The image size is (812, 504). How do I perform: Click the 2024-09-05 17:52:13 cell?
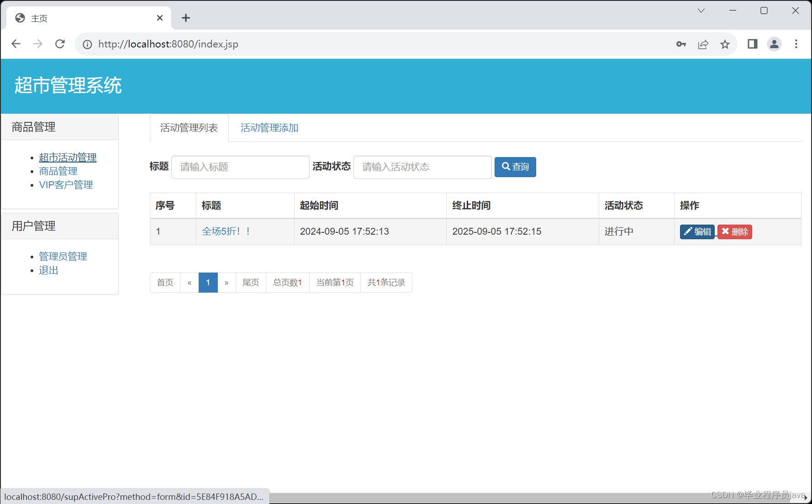(370, 231)
